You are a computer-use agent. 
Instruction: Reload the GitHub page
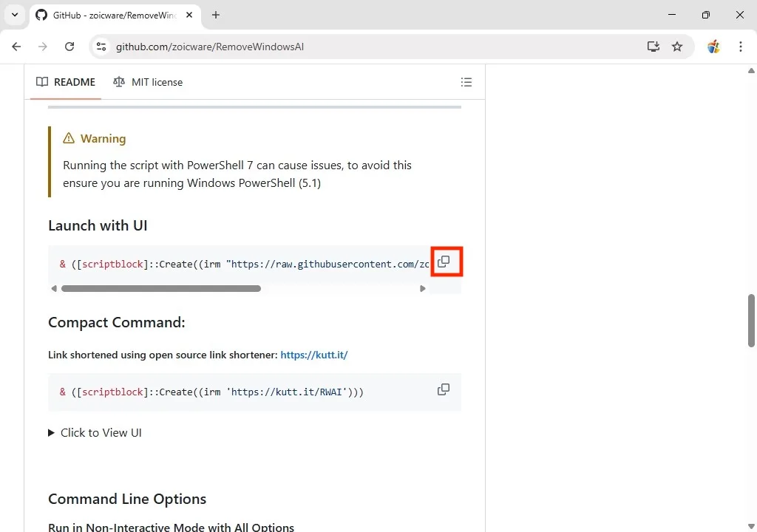click(69, 47)
